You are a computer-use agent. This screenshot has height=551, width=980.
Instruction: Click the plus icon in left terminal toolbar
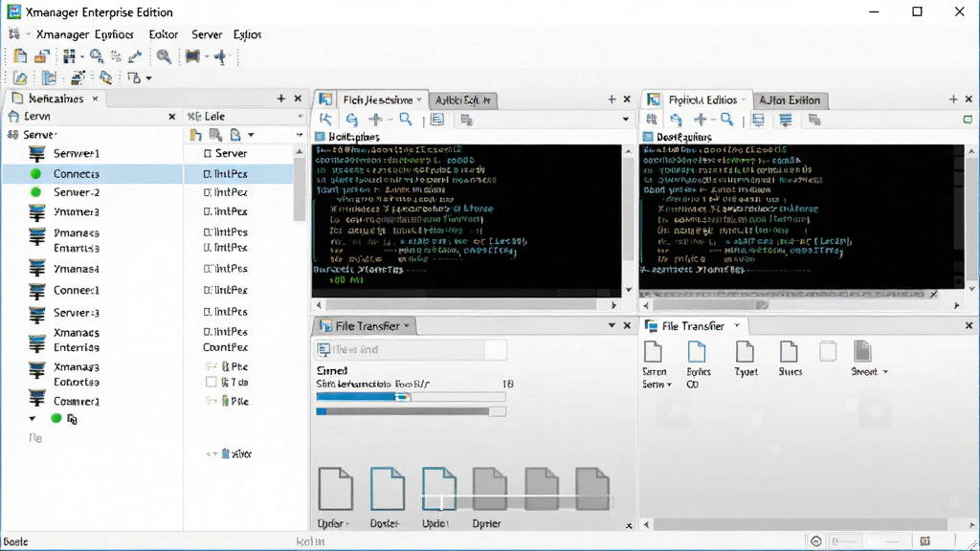click(375, 120)
